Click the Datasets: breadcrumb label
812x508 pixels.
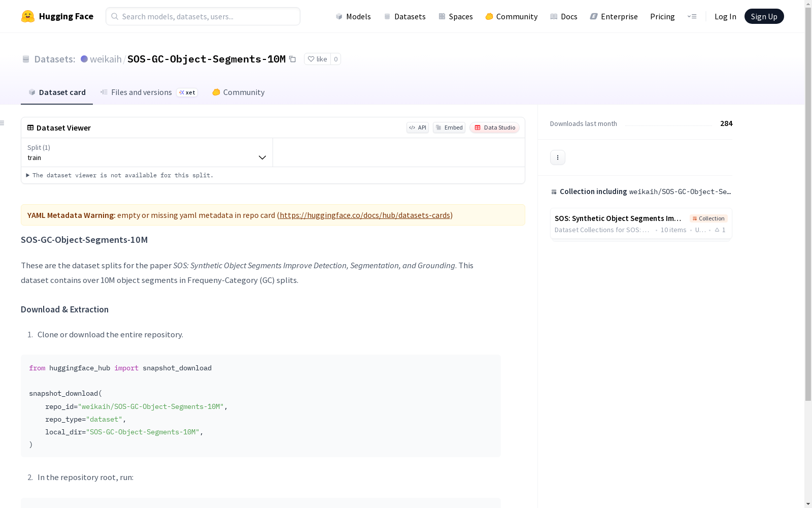coord(55,59)
